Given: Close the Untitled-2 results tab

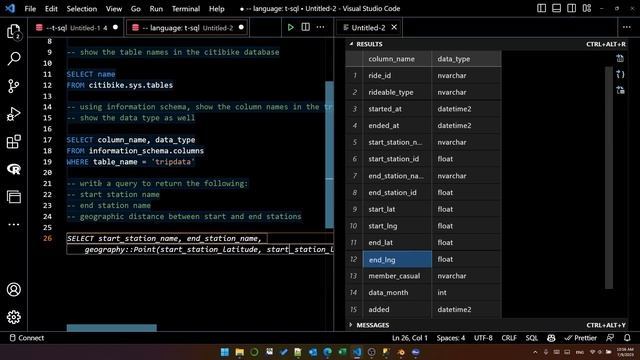Looking at the screenshot, I should [x=394, y=27].
